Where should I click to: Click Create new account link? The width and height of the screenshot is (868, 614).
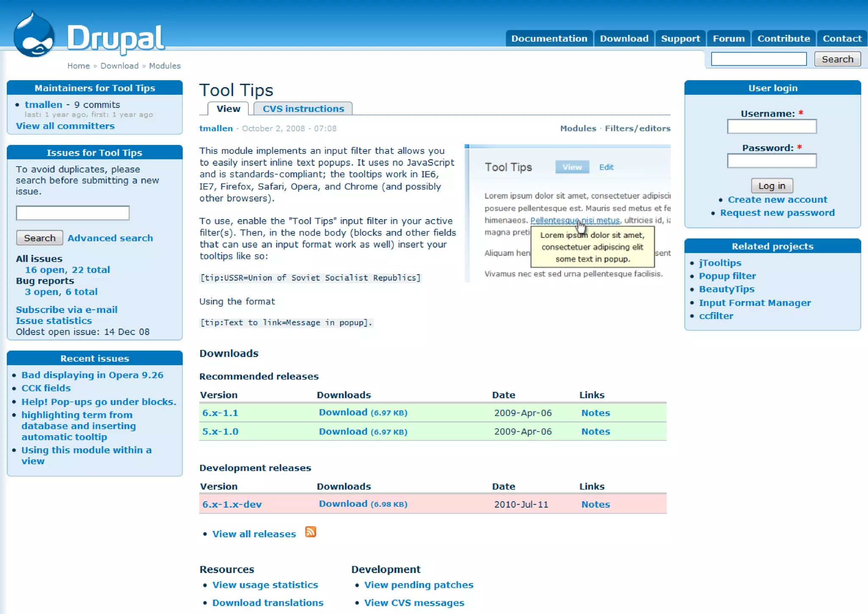click(x=777, y=200)
